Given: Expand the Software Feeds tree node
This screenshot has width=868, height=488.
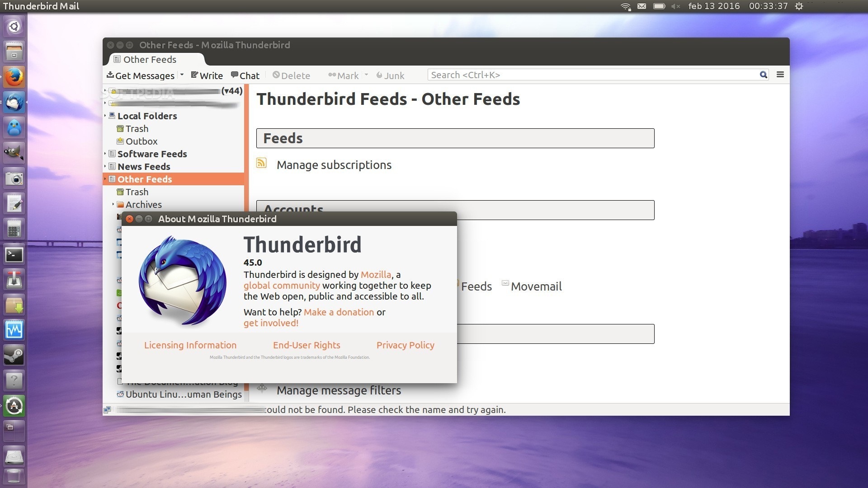Looking at the screenshot, I should tap(105, 154).
